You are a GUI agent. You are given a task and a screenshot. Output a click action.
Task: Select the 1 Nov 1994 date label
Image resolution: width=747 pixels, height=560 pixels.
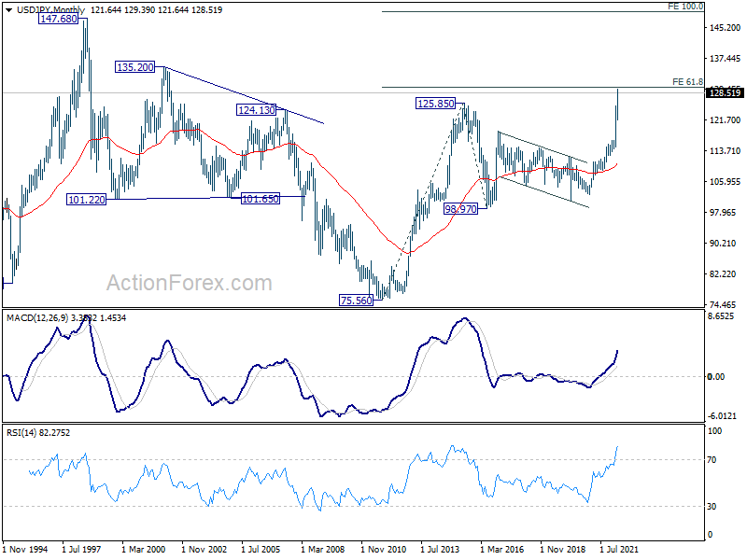[x=25, y=549]
